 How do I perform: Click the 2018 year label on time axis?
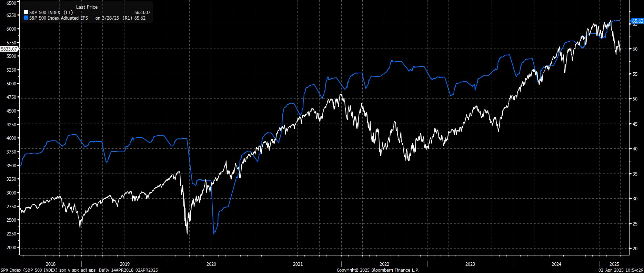click(50, 264)
